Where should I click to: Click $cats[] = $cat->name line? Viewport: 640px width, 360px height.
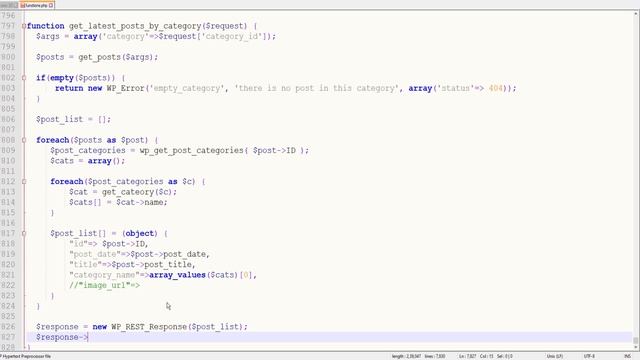(118, 202)
